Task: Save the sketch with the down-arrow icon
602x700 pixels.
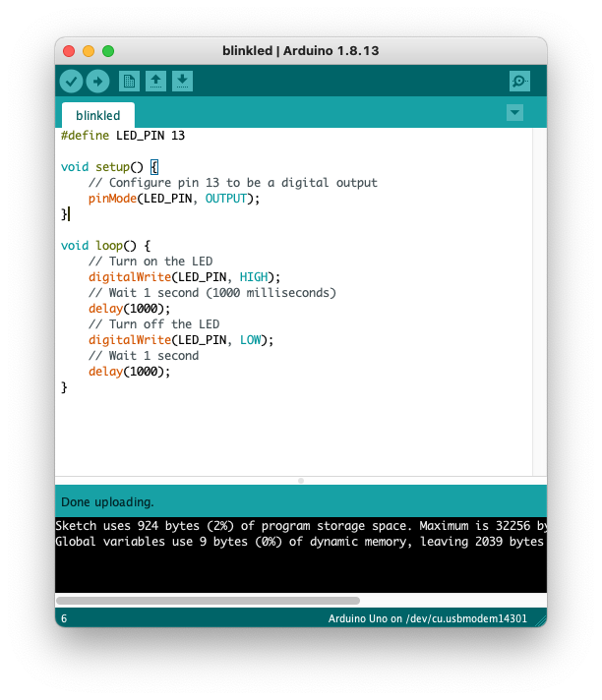Action: pos(182,82)
